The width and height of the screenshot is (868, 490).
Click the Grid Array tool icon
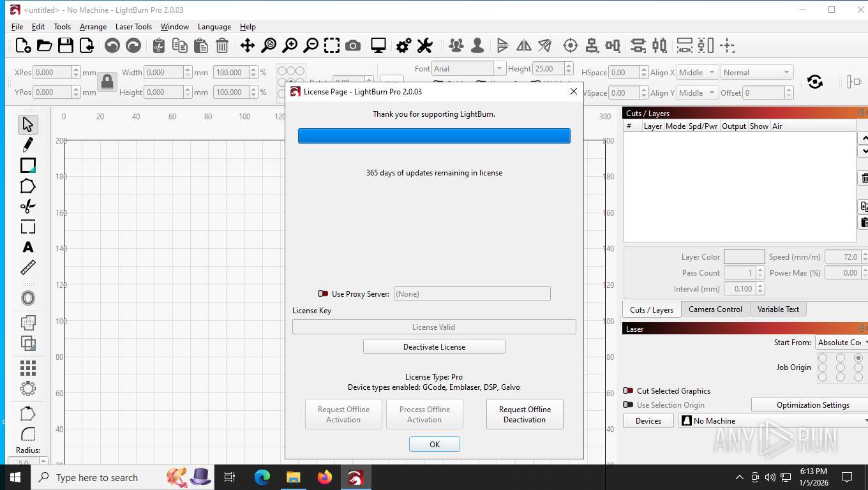[x=27, y=368]
